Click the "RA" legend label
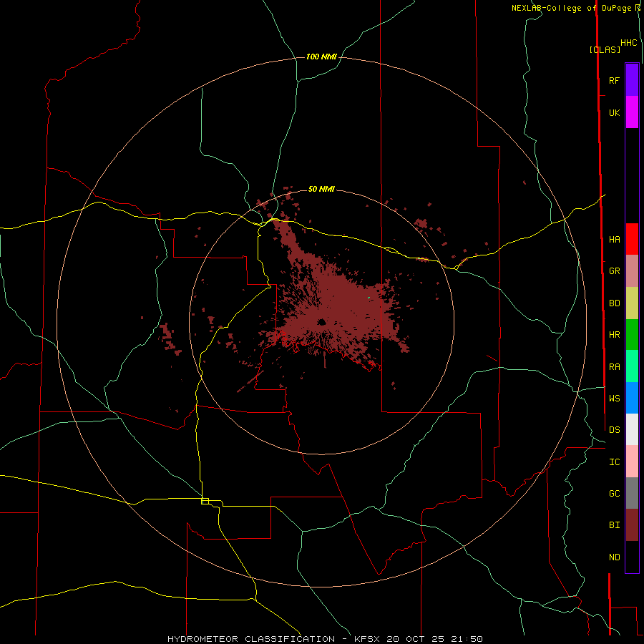The width and height of the screenshot is (644, 644). [614, 367]
